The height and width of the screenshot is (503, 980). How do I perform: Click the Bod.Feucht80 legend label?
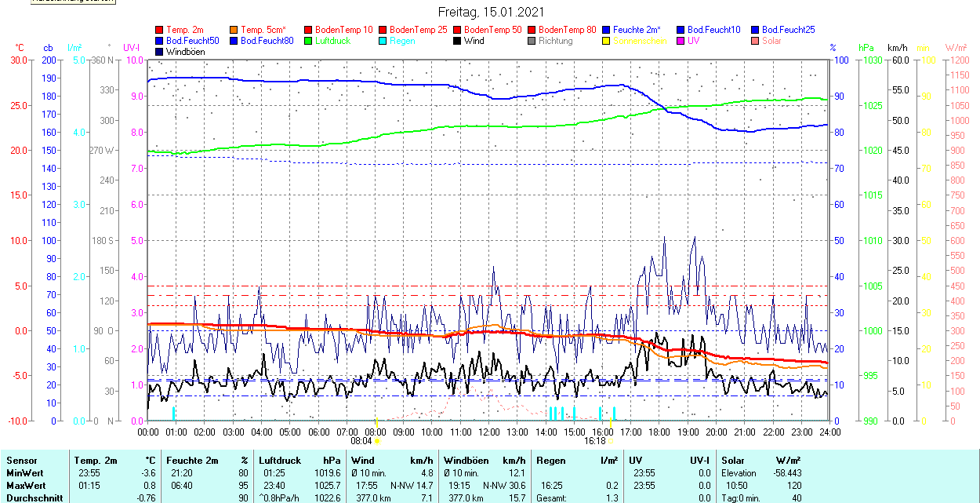267,41
